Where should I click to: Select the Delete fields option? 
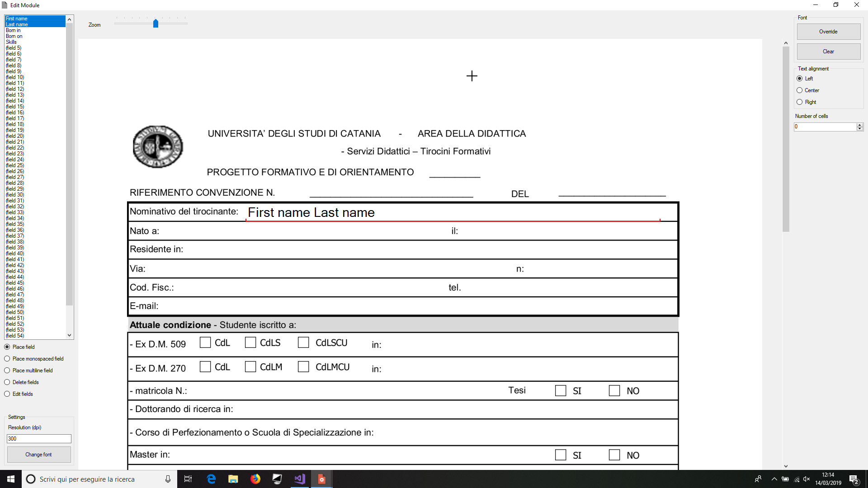coord(22,382)
